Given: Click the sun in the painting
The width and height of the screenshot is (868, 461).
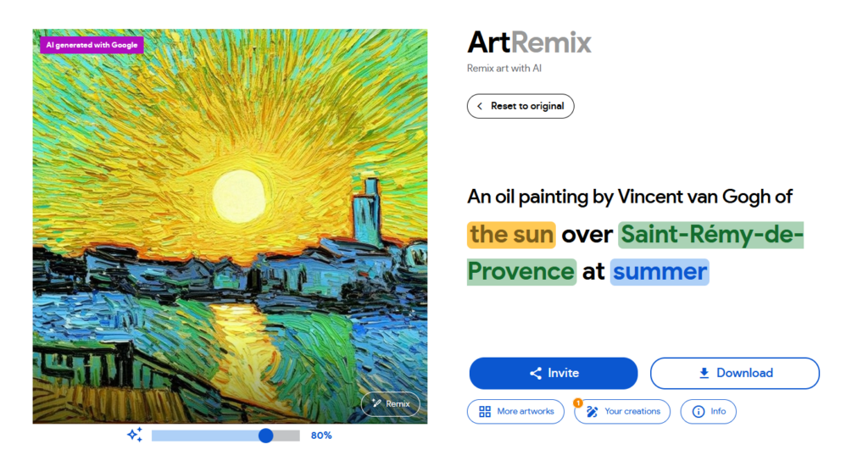Looking at the screenshot, I should tap(239, 196).
